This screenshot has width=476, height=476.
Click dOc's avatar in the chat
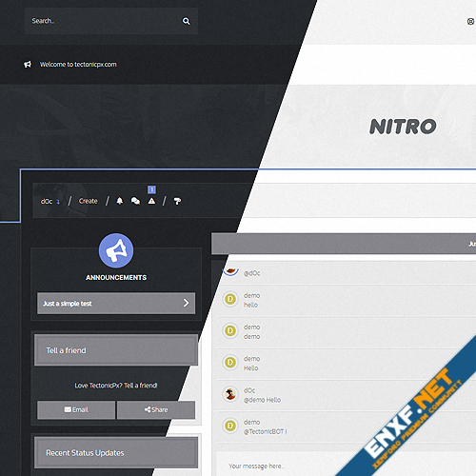pyautogui.click(x=230, y=394)
